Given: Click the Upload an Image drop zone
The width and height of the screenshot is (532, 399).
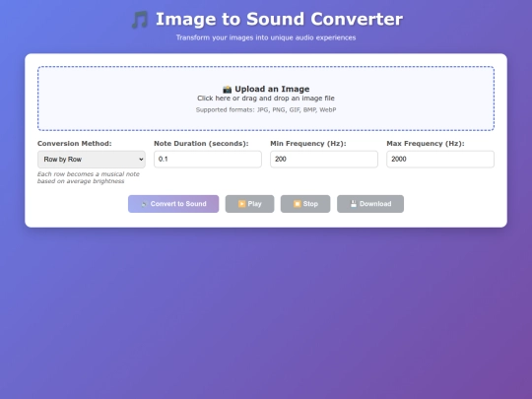Looking at the screenshot, I should [266, 99].
